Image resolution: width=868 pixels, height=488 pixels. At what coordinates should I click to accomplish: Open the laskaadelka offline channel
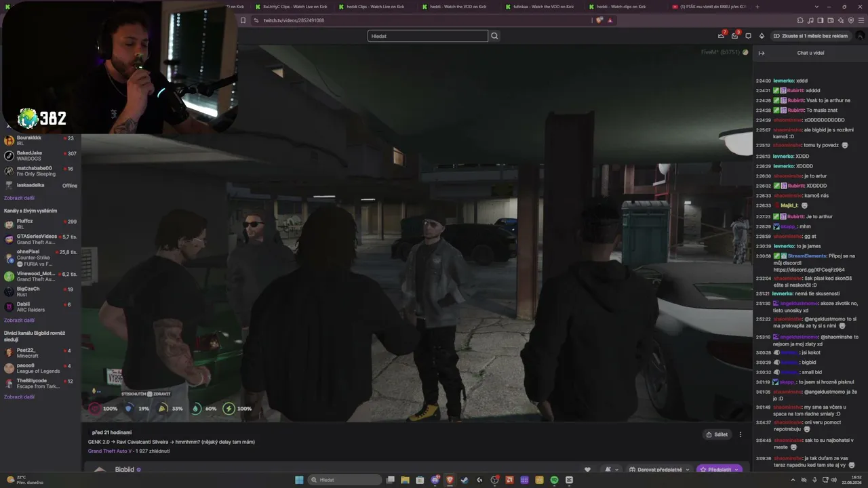[41, 185]
